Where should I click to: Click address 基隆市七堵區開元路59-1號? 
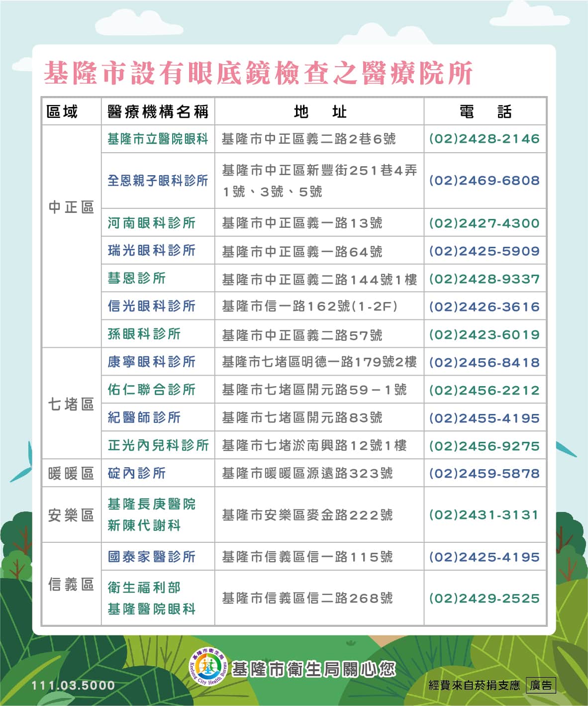point(314,390)
